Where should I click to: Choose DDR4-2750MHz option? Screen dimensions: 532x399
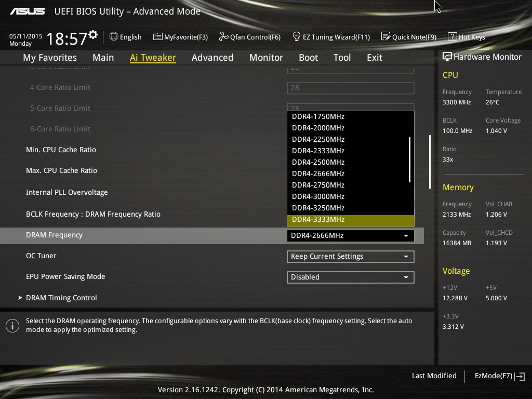click(x=351, y=185)
